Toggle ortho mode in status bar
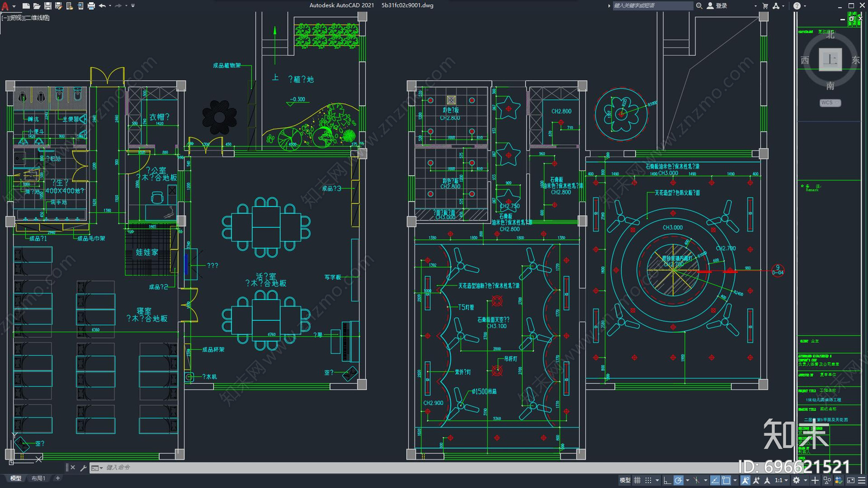Viewport: 868px width, 488px height. click(667, 480)
